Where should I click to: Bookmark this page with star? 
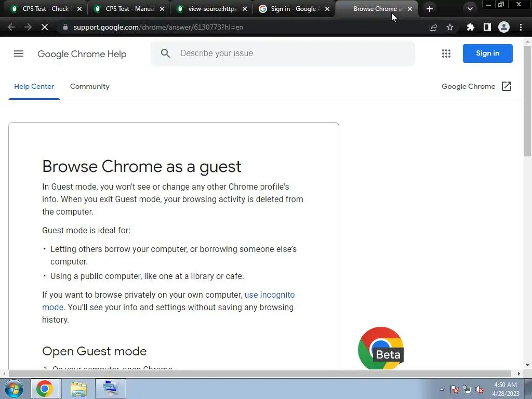pos(450,27)
